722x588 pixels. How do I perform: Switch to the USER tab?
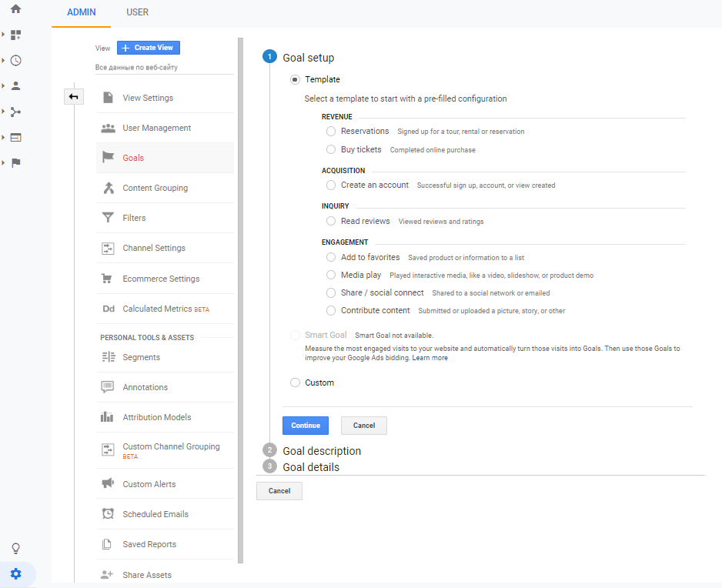137,12
